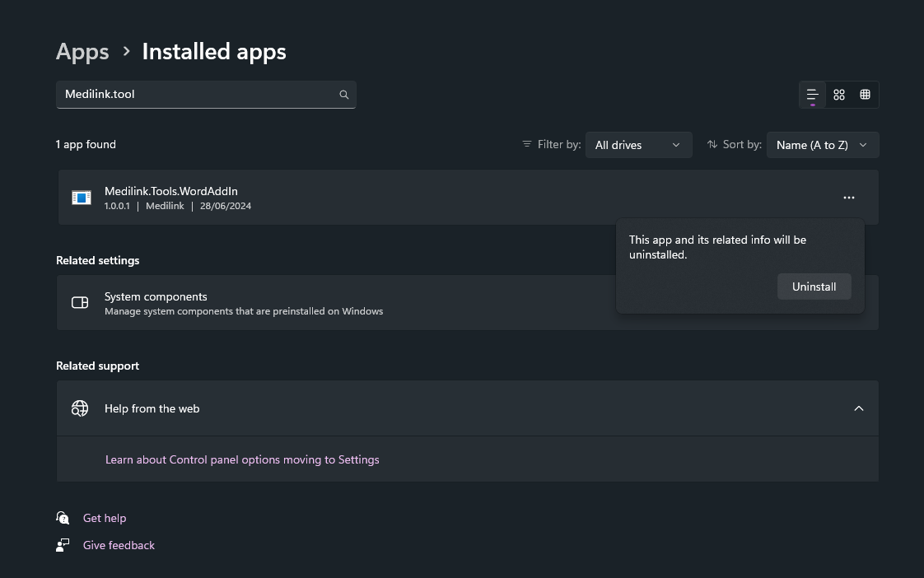Switch to grid view layout
924x578 pixels.
[839, 95]
